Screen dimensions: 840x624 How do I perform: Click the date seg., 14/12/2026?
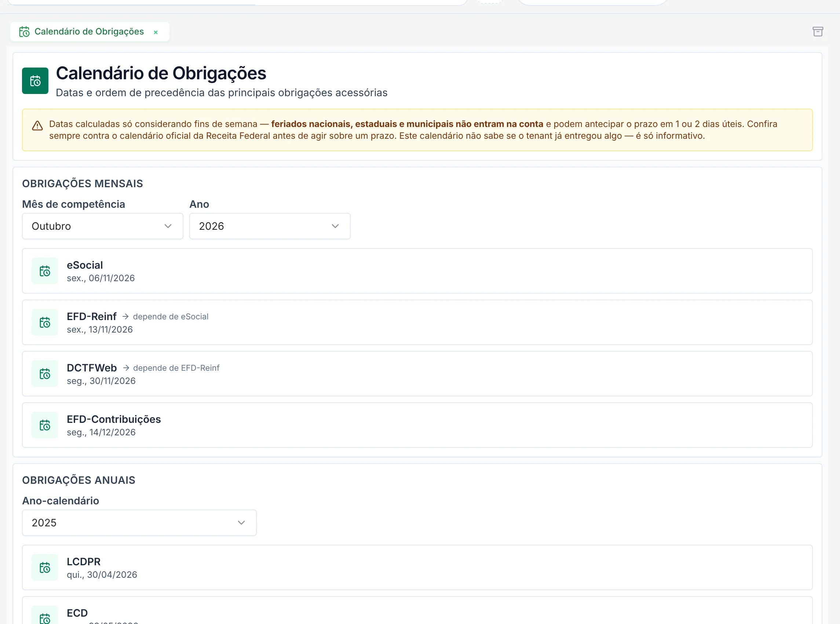(x=101, y=432)
